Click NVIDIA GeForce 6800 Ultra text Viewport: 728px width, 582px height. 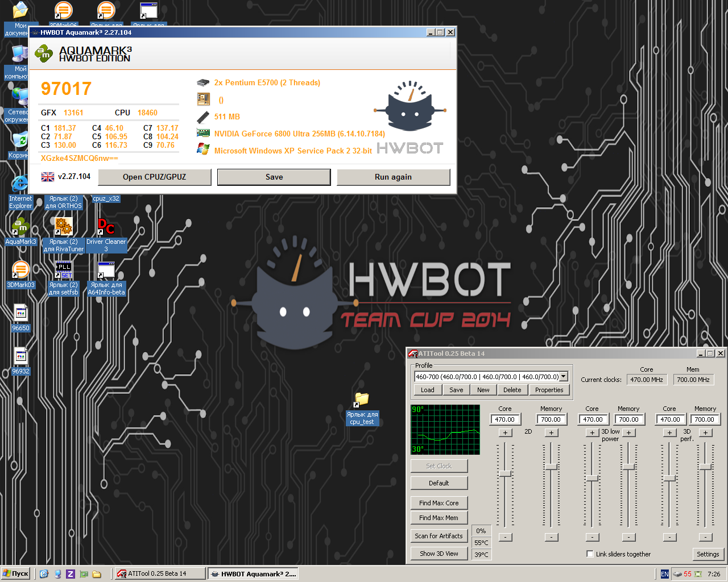pyautogui.click(x=300, y=134)
